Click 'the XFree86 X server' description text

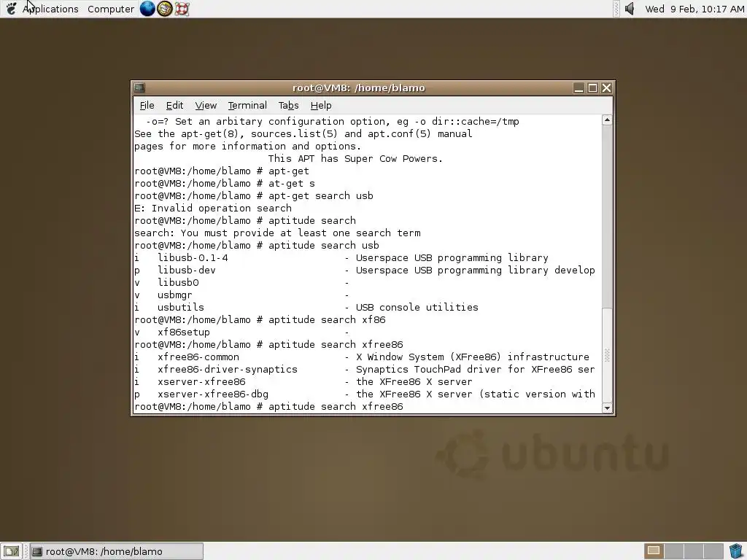click(414, 381)
